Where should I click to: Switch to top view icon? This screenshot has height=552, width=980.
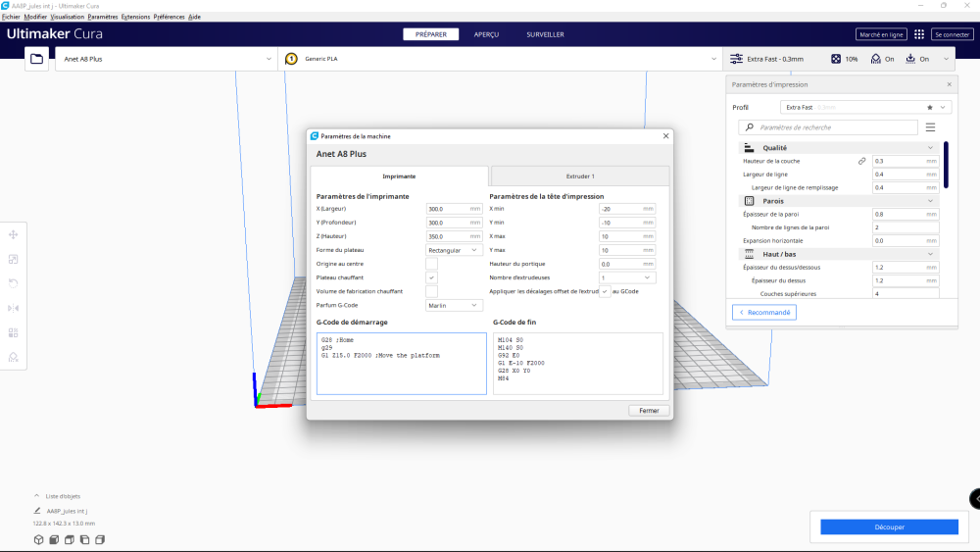pyautogui.click(x=70, y=539)
